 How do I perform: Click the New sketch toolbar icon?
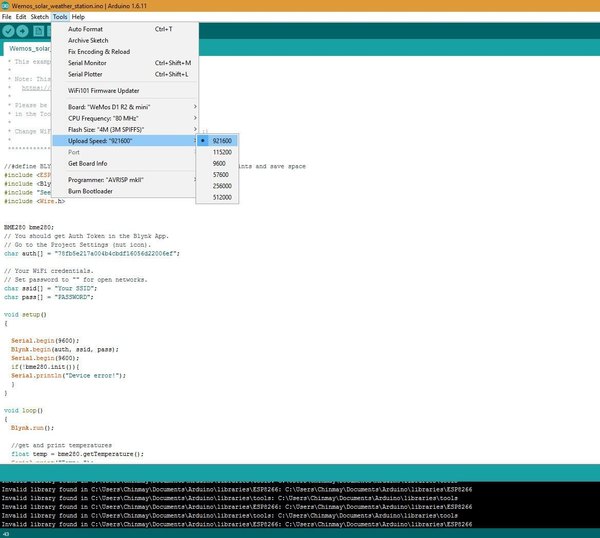(x=38, y=31)
